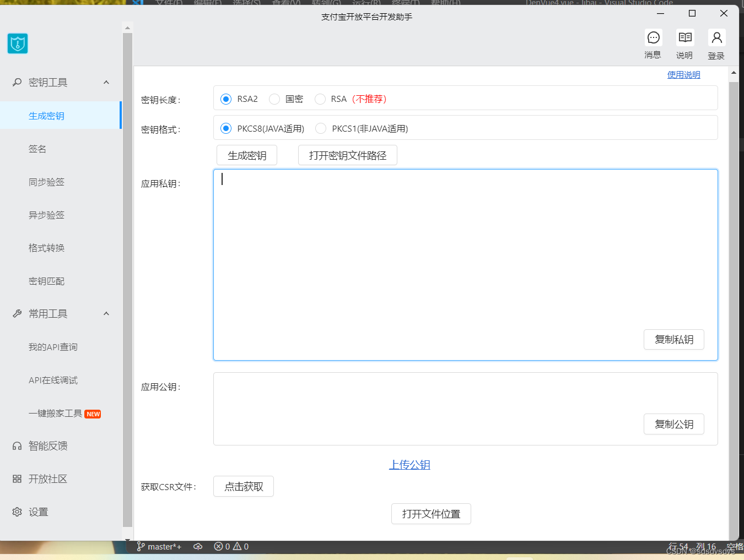Open the 格式转换 menu item

point(61,248)
